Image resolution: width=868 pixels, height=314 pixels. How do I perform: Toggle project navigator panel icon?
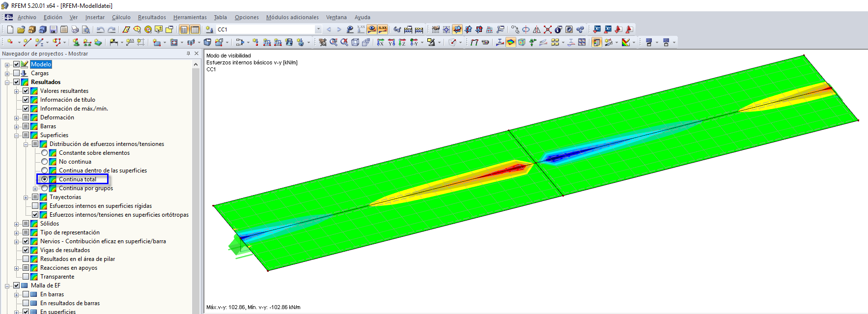tap(184, 29)
